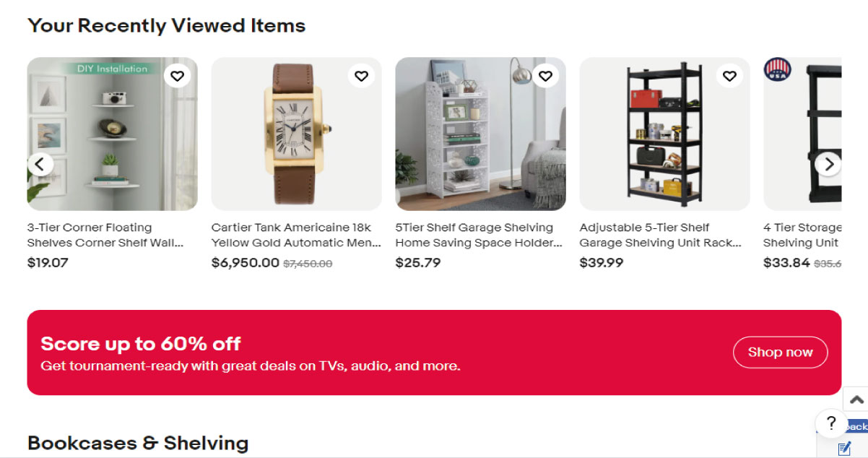Click the Bookcases & Shelving heading
Screen dimensions: 868x458
(x=137, y=443)
